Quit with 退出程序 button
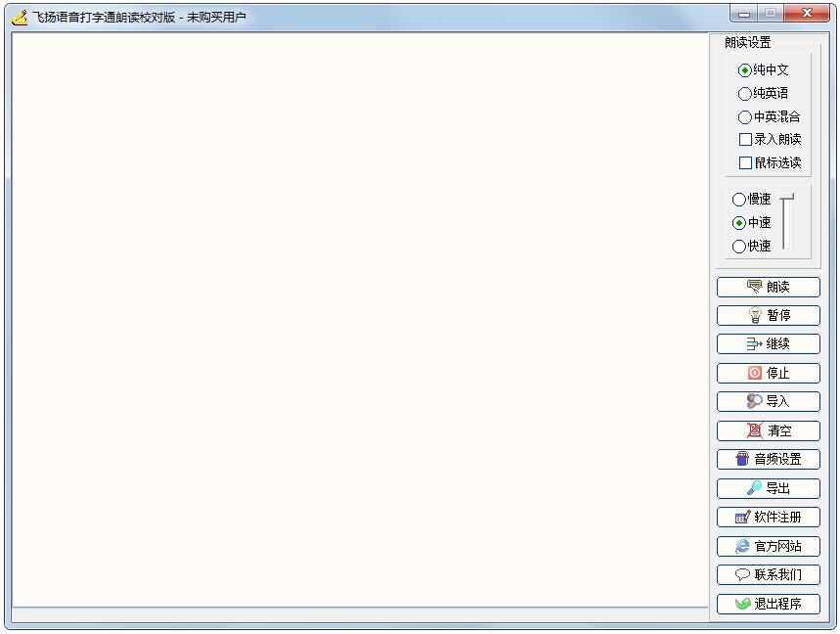Image resolution: width=840 pixels, height=634 pixels. pos(769,604)
